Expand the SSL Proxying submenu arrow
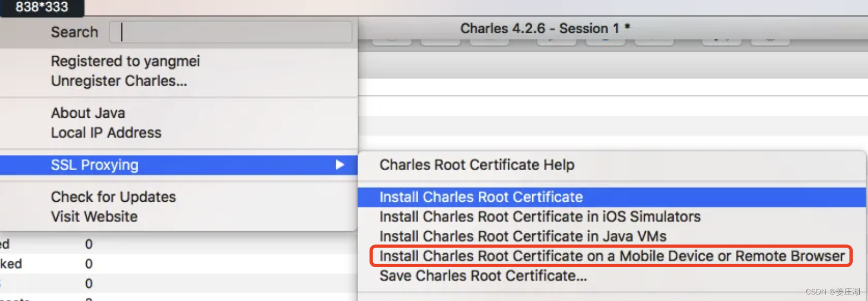Screen dimensions: 868x301 pos(340,165)
